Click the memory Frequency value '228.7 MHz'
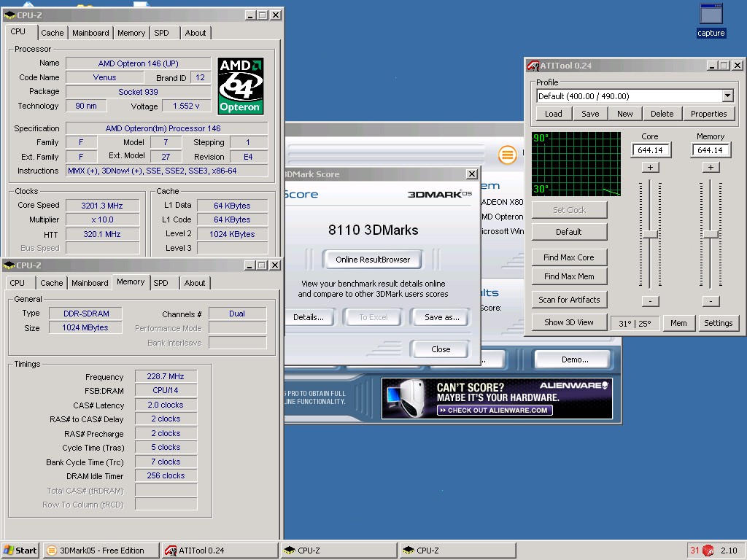Viewport: 747px width, 560px height. point(166,376)
